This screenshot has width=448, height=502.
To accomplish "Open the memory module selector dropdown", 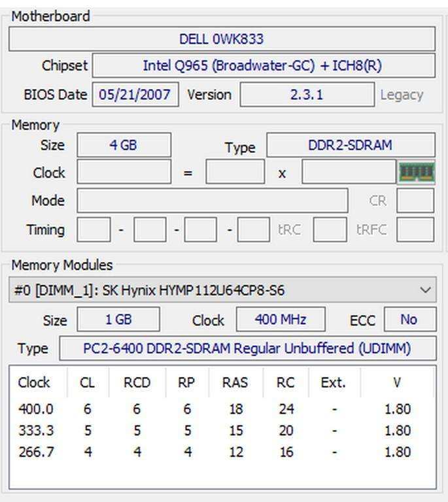I will coord(426,290).
